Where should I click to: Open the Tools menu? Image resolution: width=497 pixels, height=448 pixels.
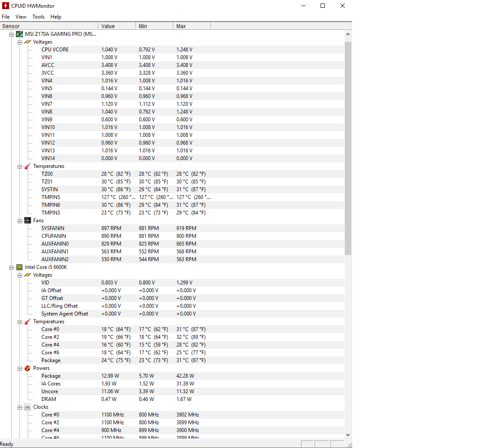point(38,17)
